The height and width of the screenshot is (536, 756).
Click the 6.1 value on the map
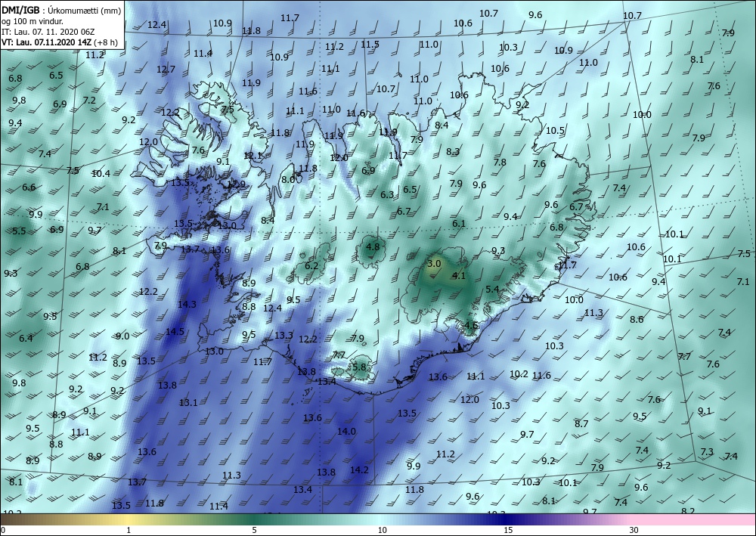tap(459, 224)
